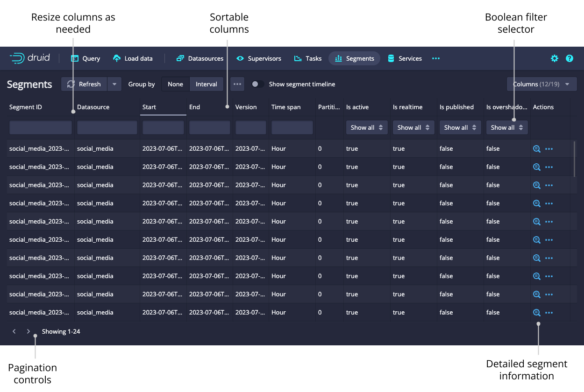This screenshot has height=392, width=584.
Task: Open the Columns (12/19) dropdown
Action: click(x=541, y=84)
